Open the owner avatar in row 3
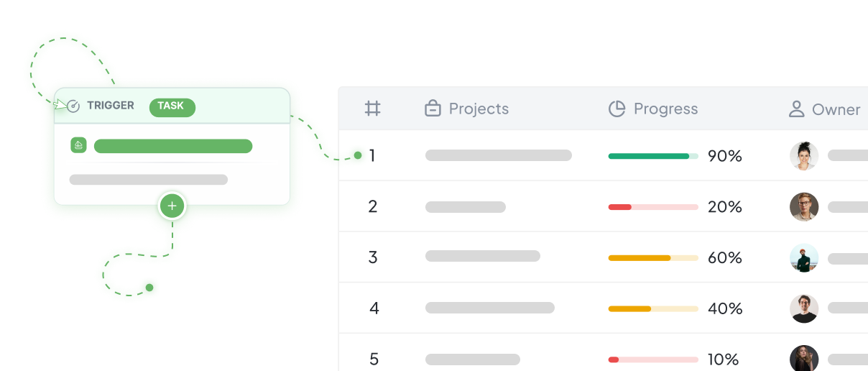This screenshot has width=868, height=371. click(804, 258)
